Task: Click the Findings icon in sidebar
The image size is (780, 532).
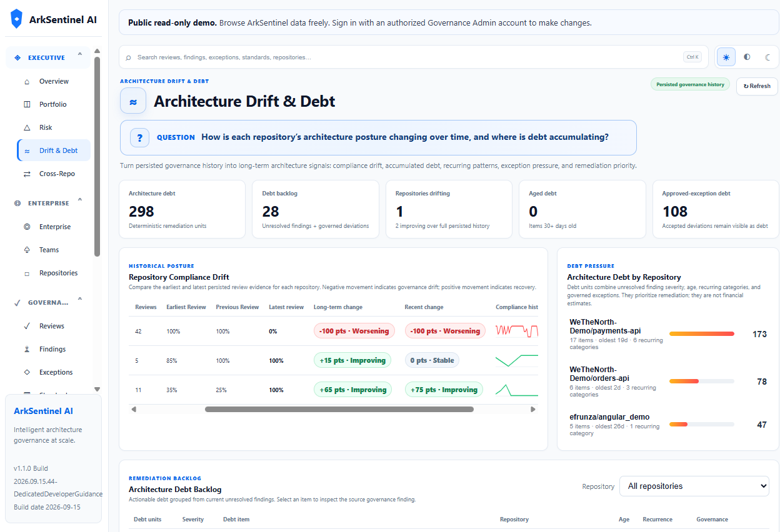Action: [x=26, y=349]
